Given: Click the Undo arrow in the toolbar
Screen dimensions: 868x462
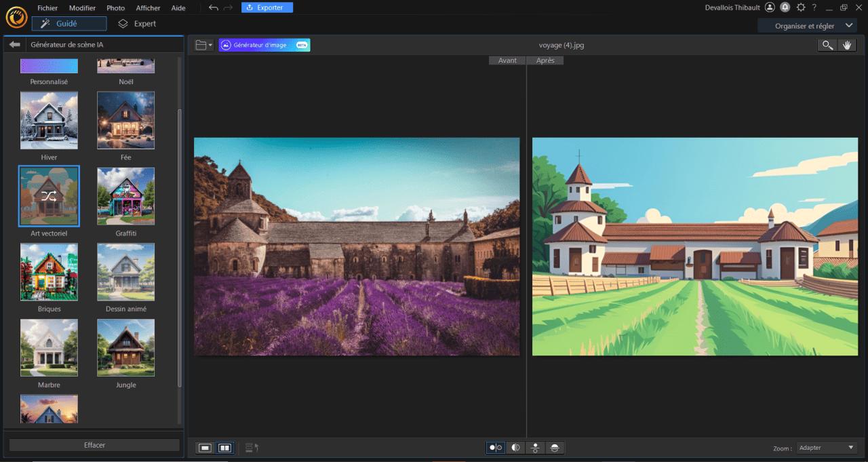Looking at the screenshot, I should (212, 7).
